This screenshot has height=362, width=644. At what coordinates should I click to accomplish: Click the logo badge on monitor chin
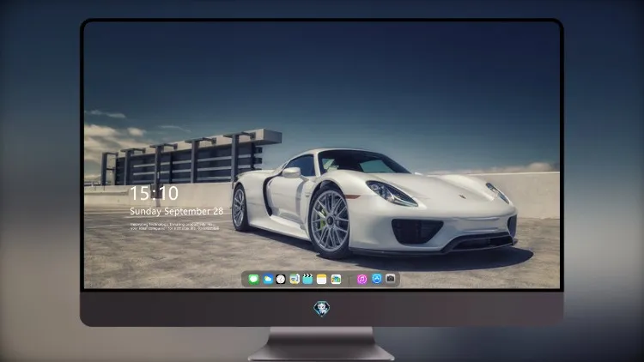[x=322, y=309]
